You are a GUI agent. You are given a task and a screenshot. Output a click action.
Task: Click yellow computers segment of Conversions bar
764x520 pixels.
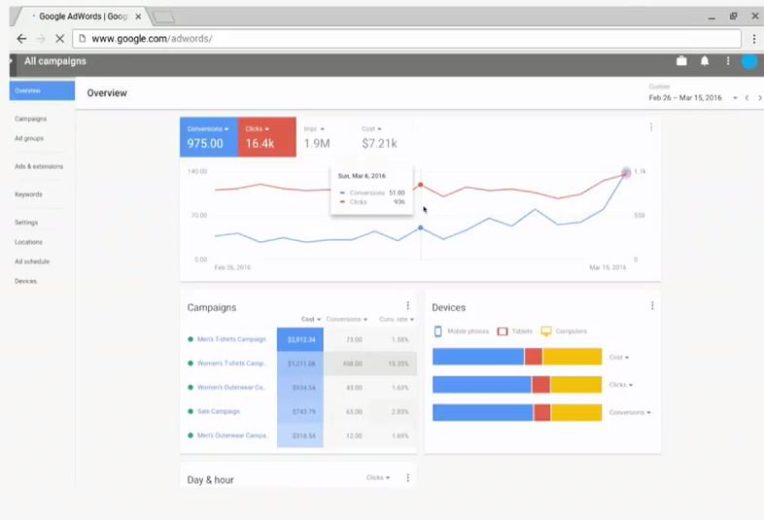(x=576, y=413)
